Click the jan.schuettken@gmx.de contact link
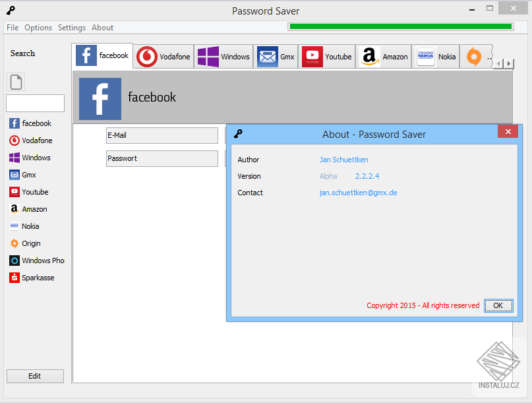532x403 pixels. pyautogui.click(x=358, y=193)
